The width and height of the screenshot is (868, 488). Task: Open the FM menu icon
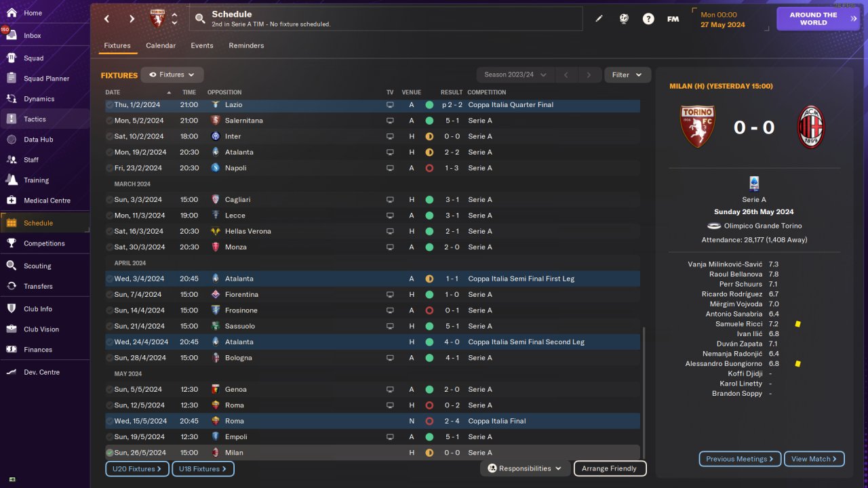point(673,19)
